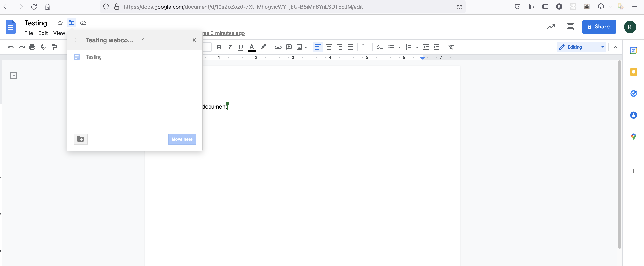Add a comment with the comment icon
The height and width of the screenshot is (266, 644).
coord(289,47)
